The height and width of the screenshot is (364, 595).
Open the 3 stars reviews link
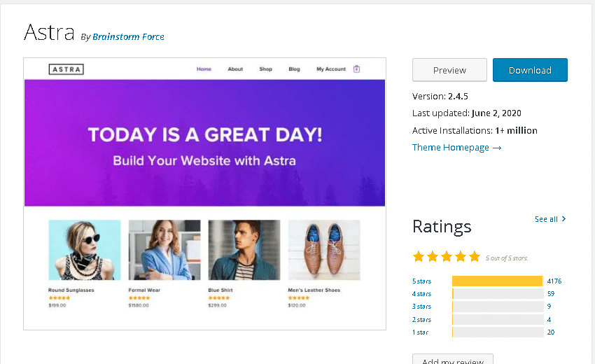click(x=422, y=307)
